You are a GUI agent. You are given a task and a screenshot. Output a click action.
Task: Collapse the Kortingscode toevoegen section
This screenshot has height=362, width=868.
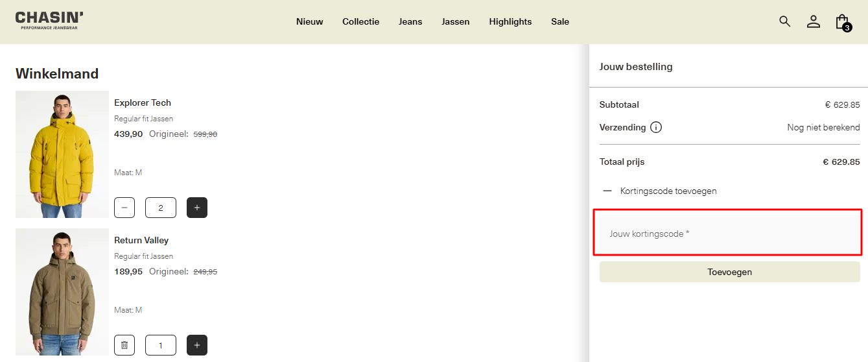pos(607,191)
